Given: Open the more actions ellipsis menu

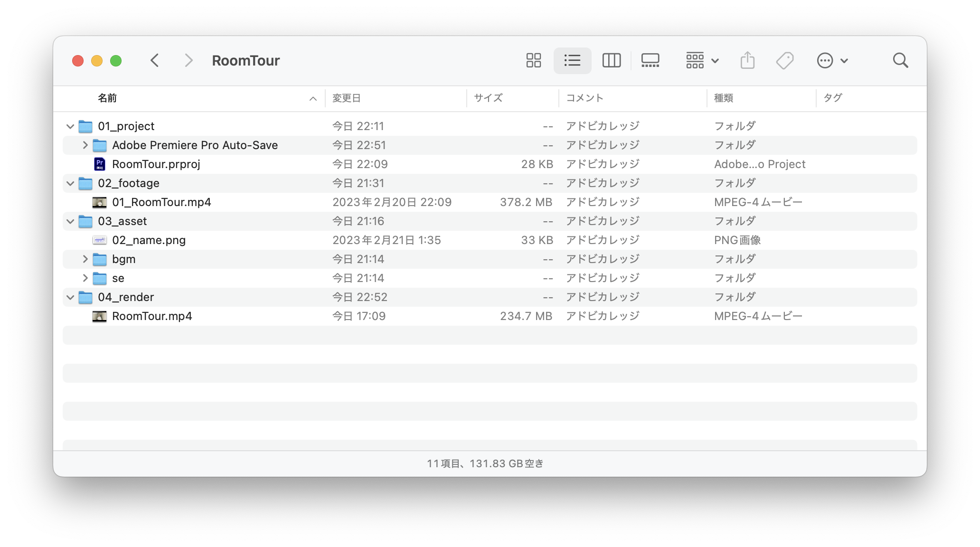Looking at the screenshot, I should tap(832, 60).
